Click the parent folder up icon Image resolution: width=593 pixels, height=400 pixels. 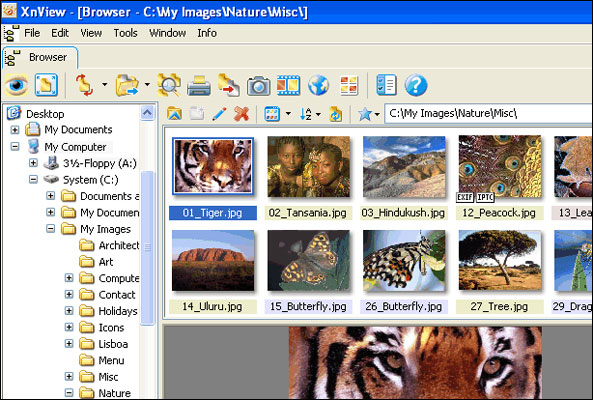[x=174, y=113]
